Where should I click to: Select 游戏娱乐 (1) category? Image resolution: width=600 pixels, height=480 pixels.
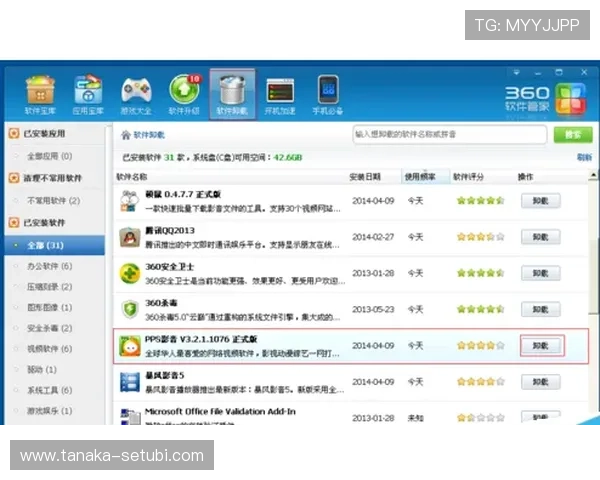pyautogui.click(x=49, y=411)
